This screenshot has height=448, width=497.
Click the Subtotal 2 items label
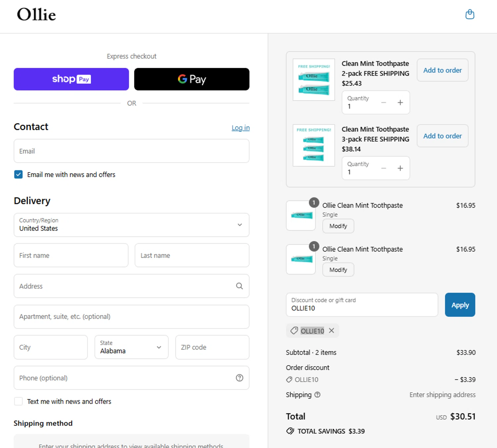point(311,353)
